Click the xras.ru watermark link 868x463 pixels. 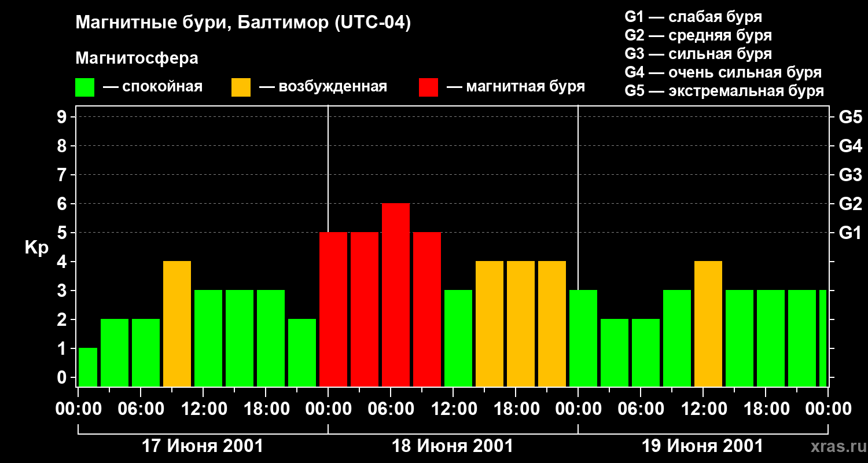[836, 446]
